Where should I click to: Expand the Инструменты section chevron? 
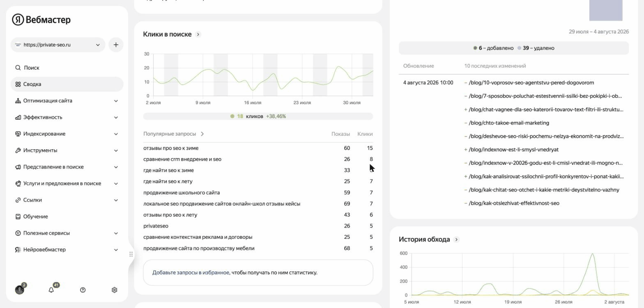[x=116, y=151]
